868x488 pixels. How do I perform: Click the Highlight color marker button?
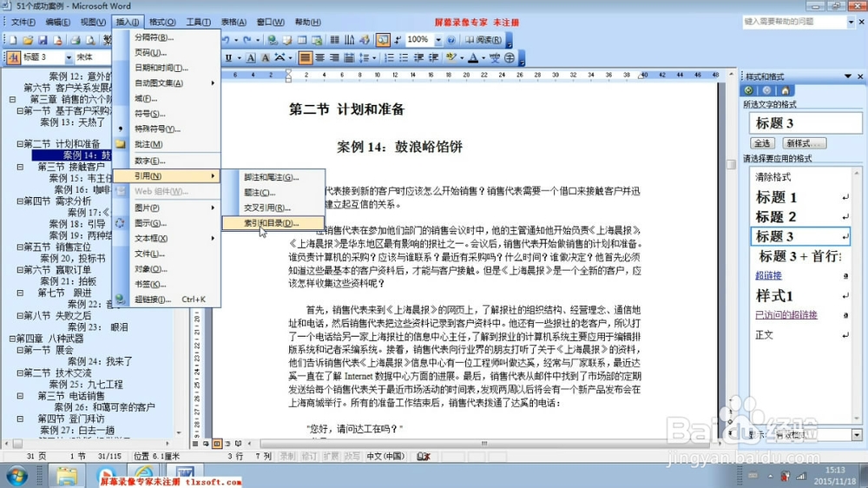tap(451, 57)
